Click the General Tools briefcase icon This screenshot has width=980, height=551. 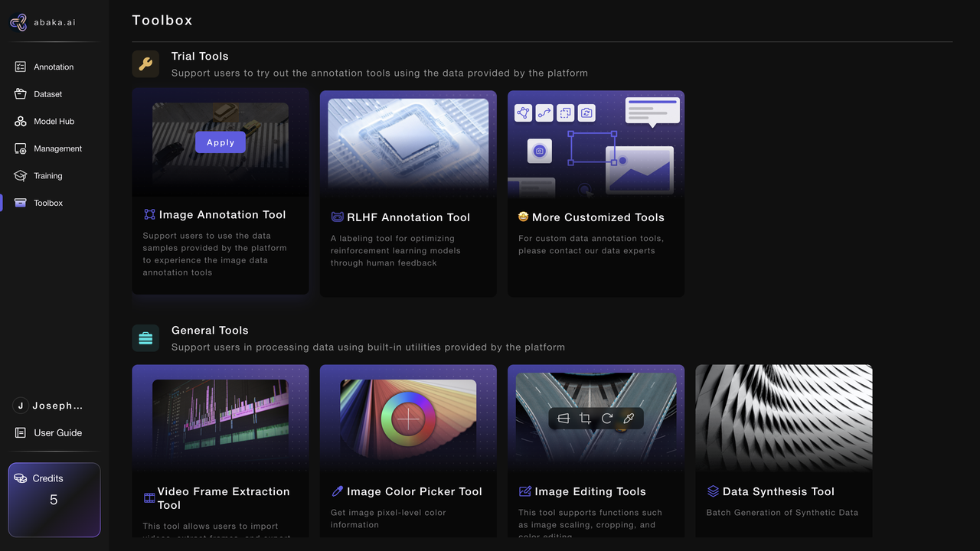145,338
